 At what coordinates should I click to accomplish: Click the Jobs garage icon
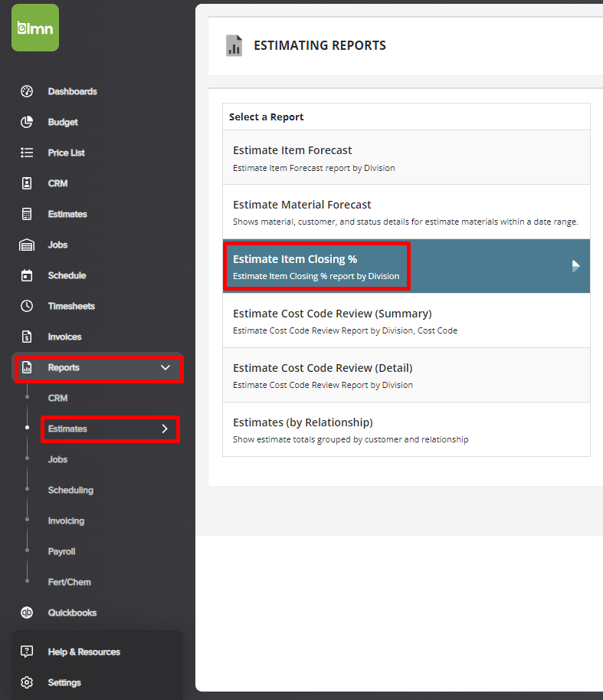click(27, 245)
